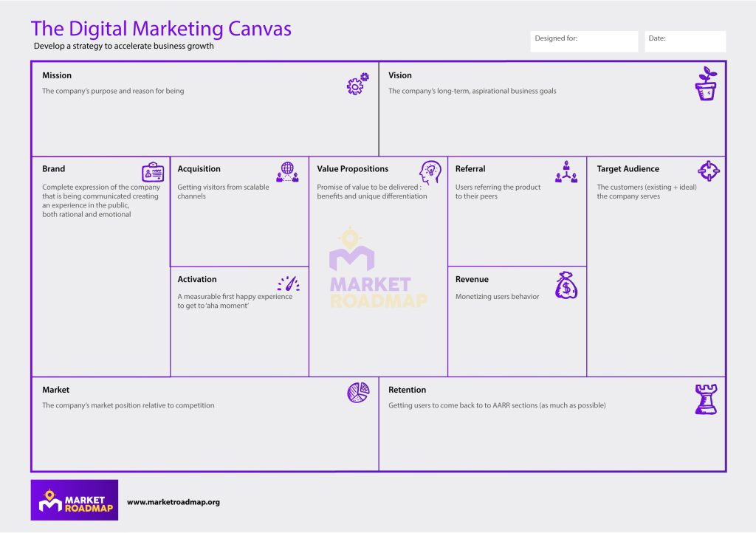Click text Monetizing users behavior
This screenshot has width=756, height=533.
[x=497, y=296]
